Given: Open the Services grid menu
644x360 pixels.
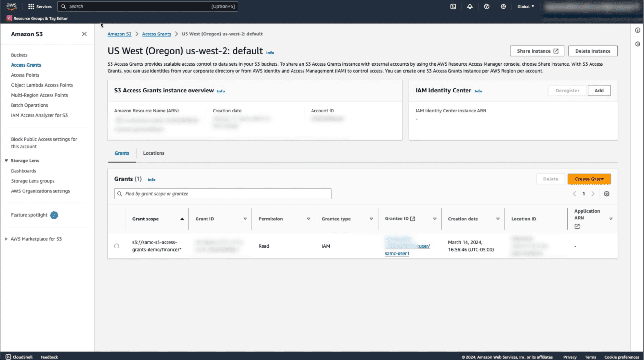Looking at the screenshot, I should click(x=31, y=6).
